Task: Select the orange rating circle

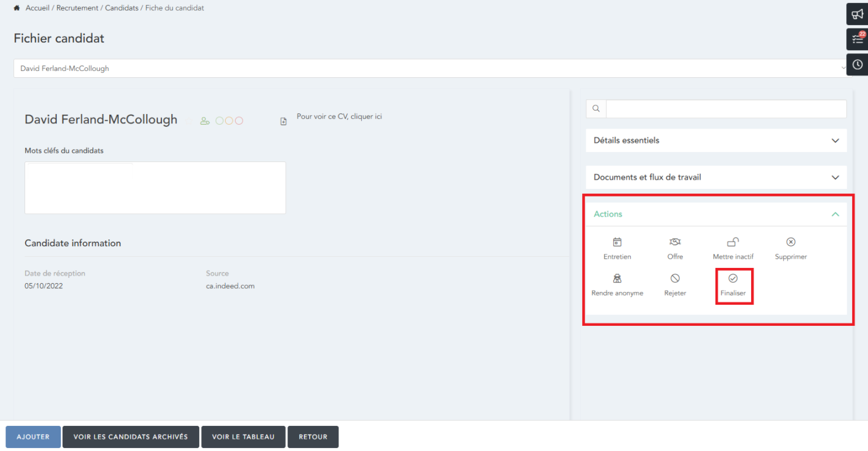Action: (x=229, y=121)
